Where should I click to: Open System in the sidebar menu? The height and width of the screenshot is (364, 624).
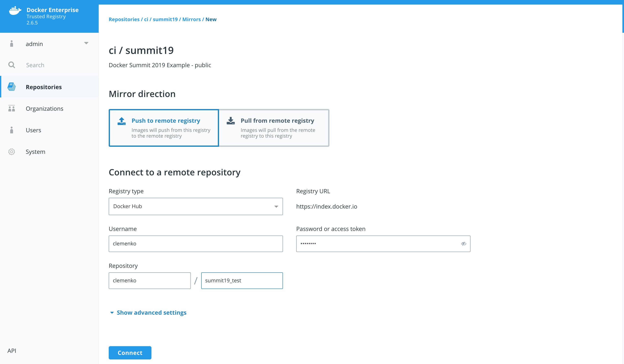(x=35, y=152)
